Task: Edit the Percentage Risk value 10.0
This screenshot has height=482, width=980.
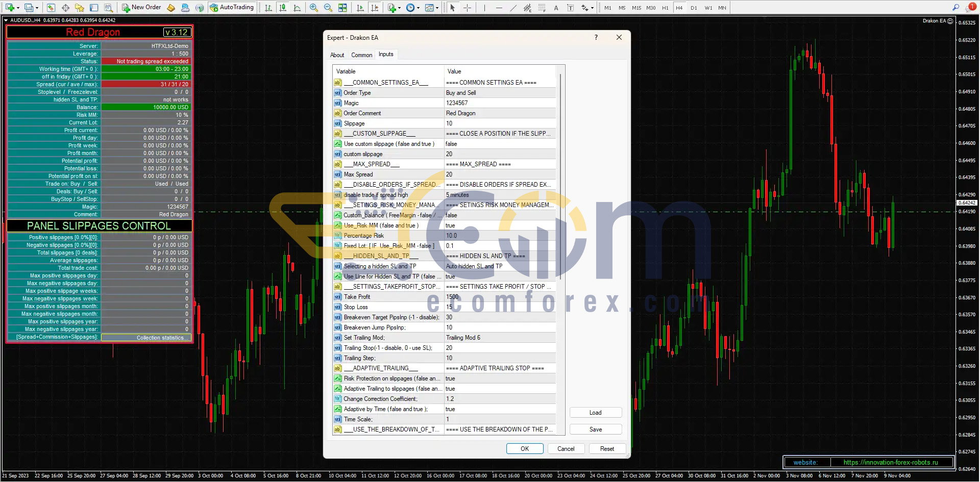Action: click(x=500, y=236)
